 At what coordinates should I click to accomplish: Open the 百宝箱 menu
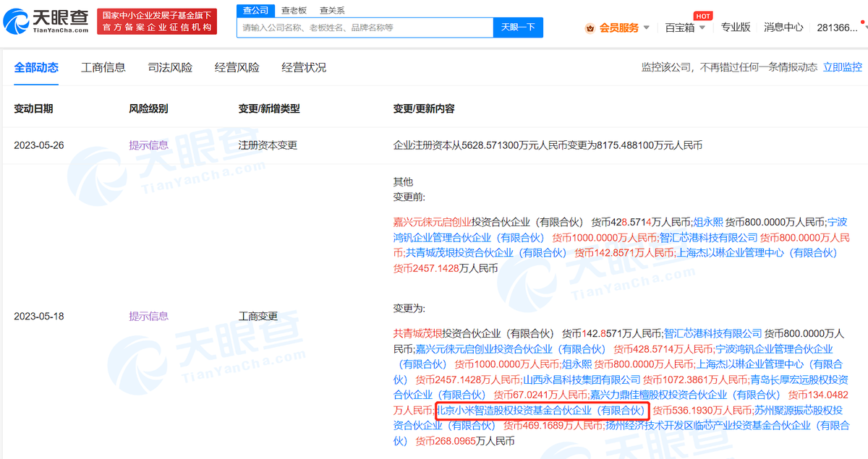pos(680,27)
